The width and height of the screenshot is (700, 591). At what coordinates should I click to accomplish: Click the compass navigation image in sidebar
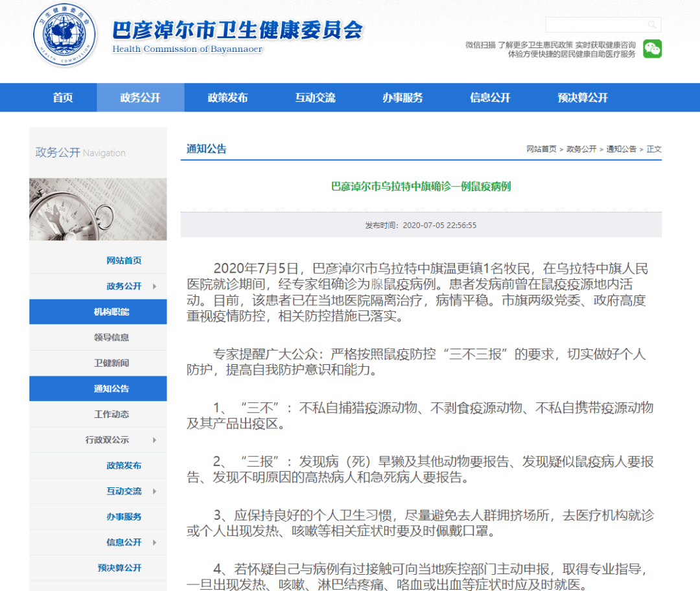click(97, 209)
